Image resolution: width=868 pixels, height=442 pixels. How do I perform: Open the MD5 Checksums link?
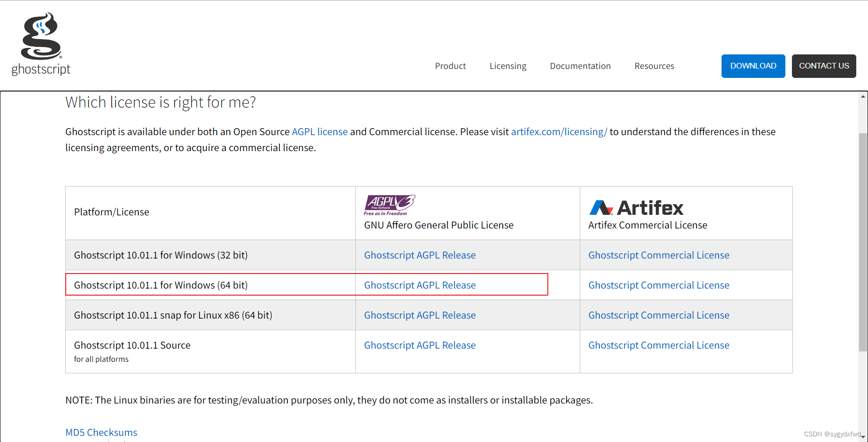(101, 433)
